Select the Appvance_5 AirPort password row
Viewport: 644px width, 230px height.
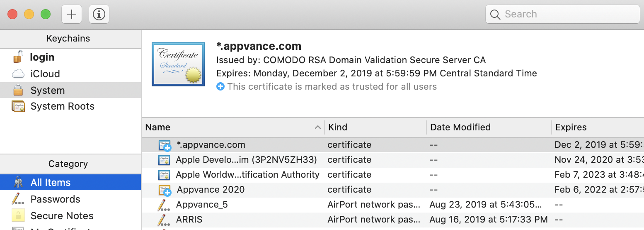tap(393, 205)
